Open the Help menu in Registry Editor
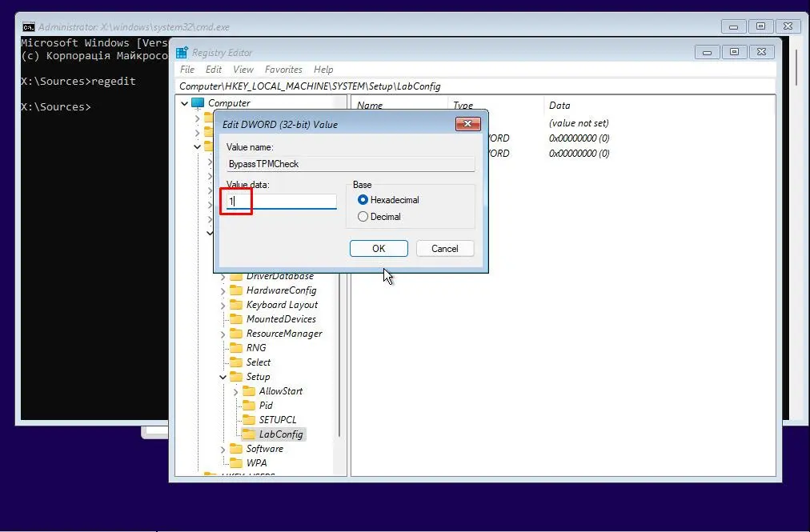This screenshot has width=810, height=532. point(323,70)
